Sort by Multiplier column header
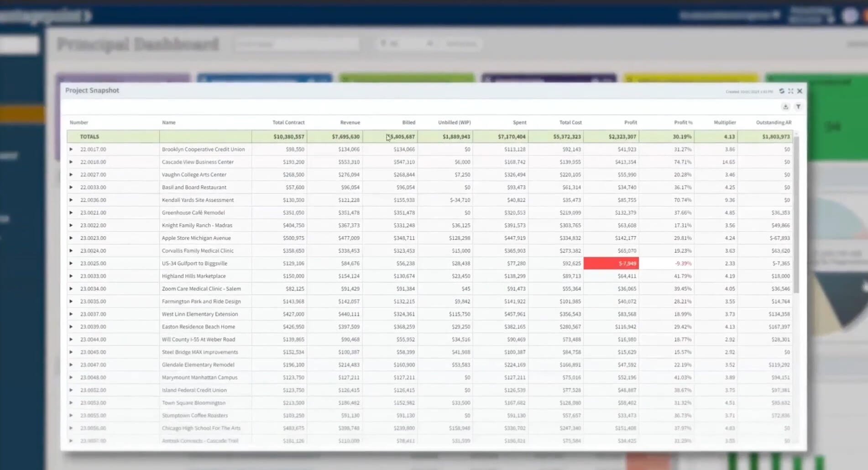Image resolution: width=868 pixels, height=470 pixels. [725, 122]
